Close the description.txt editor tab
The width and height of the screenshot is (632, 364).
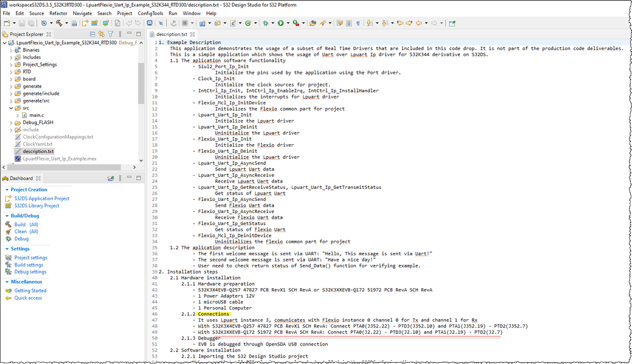click(x=193, y=34)
